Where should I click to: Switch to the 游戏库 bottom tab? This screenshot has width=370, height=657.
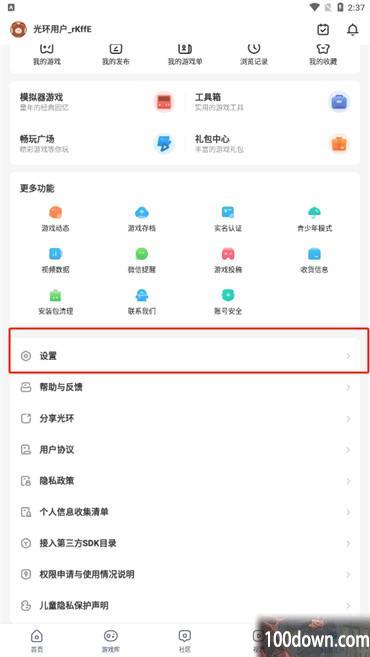click(111, 640)
